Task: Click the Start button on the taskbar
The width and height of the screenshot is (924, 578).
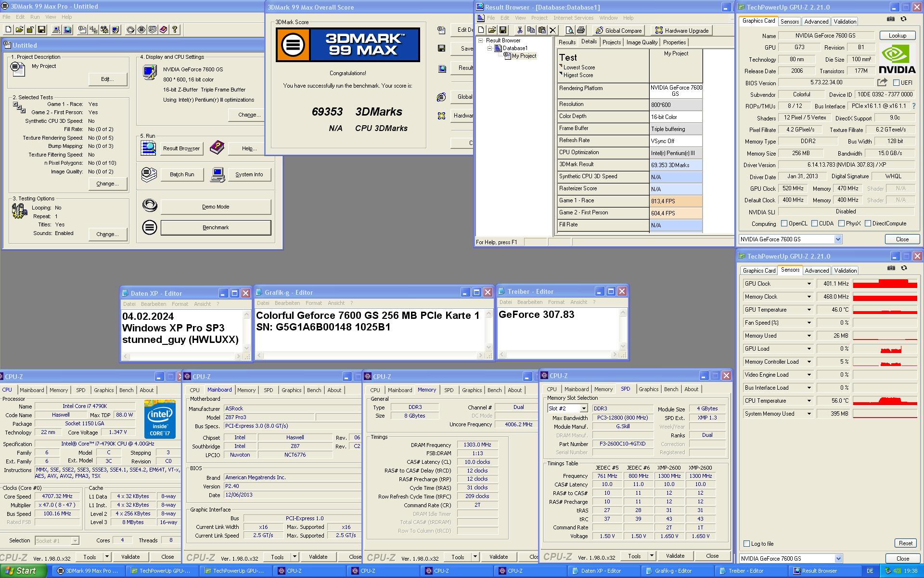Action: 23,571
